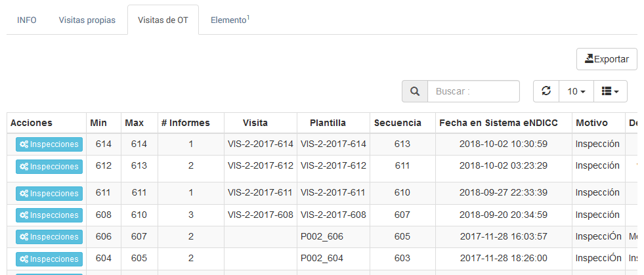The width and height of the screenshot is (644, 275).
Task: Open the Visitas propias tab
Action: pyautogui.click(x=87, y=20)
